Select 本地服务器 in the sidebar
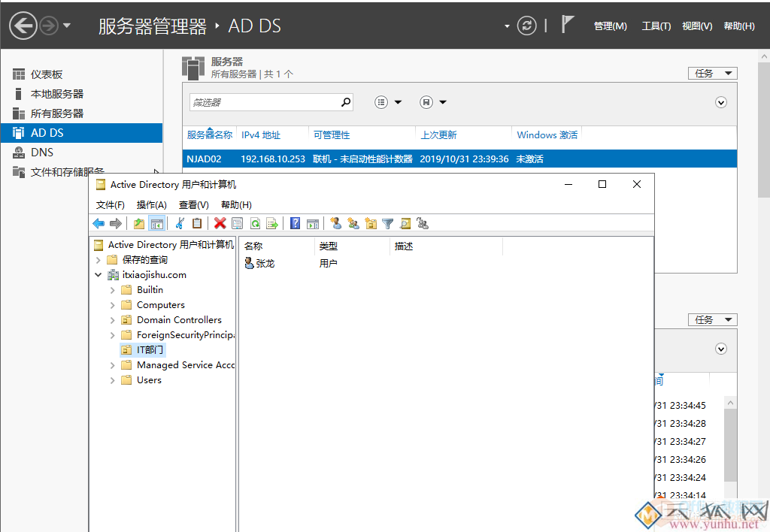This screenshot has height=532, width=770. click(56, 94)
